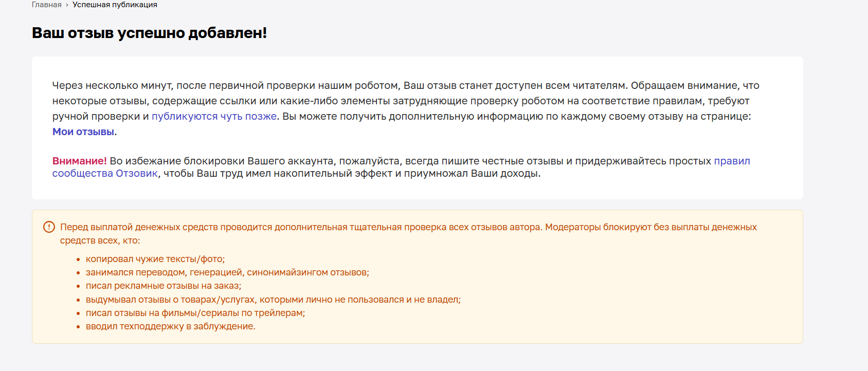Click bullet about переводом, генерацией, синонимайзингом

coord(227,272)
